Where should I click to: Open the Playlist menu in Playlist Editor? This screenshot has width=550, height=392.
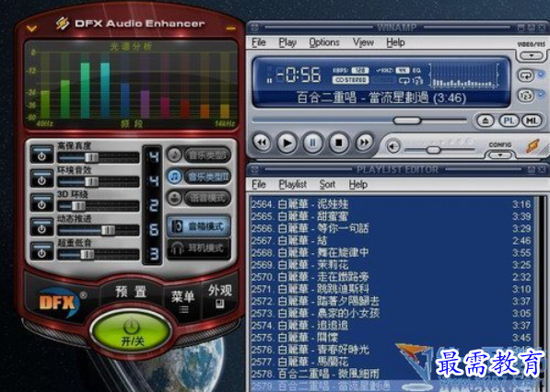coord(293,184)
